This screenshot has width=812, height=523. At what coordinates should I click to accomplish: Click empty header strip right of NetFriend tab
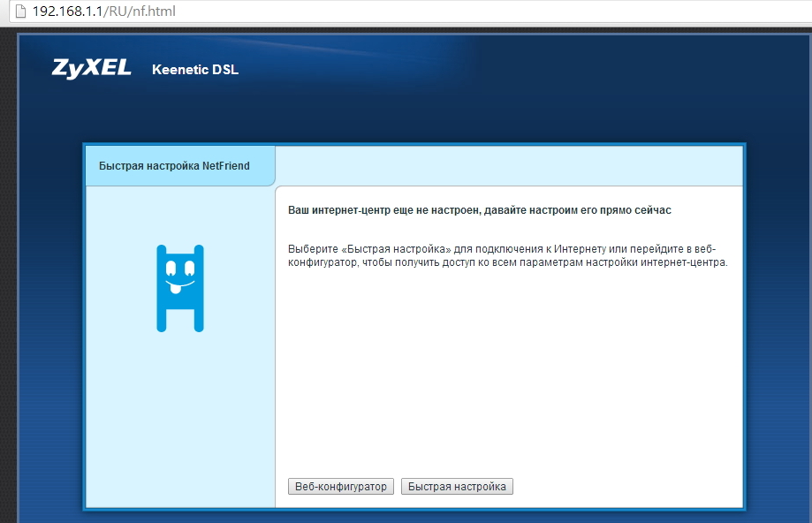(508, 166)
